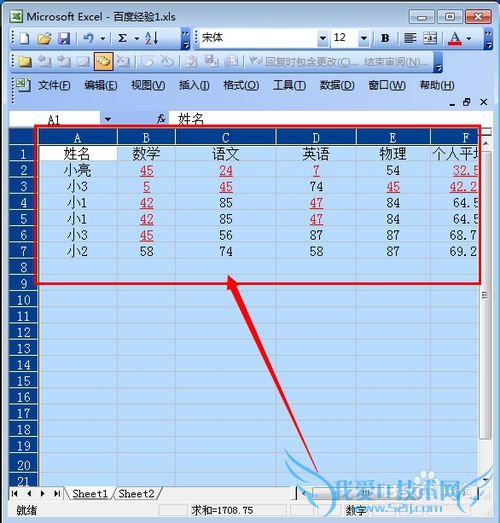
Task: Toggle the highlighted Show All Comments button
Action: tap(104, 61)
